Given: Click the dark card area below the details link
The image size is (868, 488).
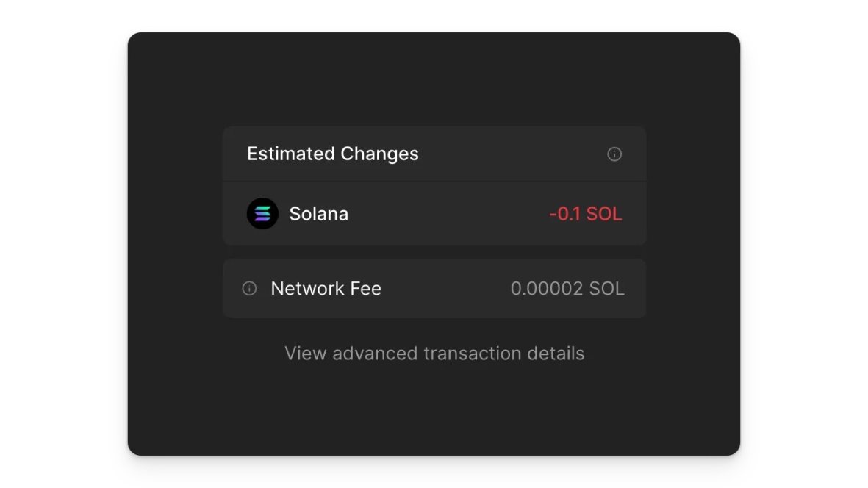Looking at the screenshot, I should tap(434, 412).
